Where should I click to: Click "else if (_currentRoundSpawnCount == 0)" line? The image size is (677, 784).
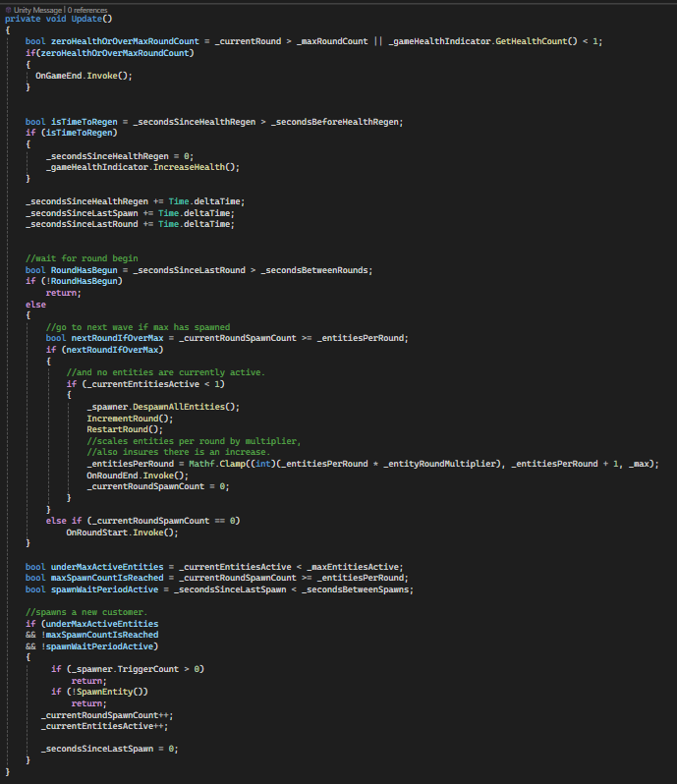pyautogui.click(x=143, y=521)
